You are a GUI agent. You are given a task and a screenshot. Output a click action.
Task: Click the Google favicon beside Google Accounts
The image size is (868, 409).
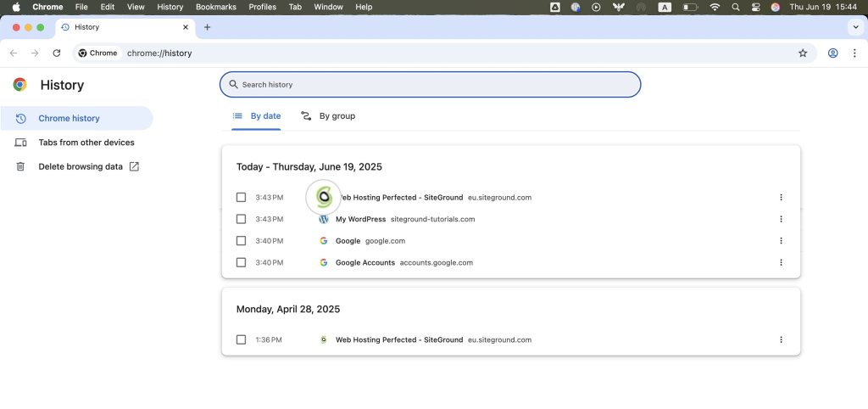click(324, 262)
